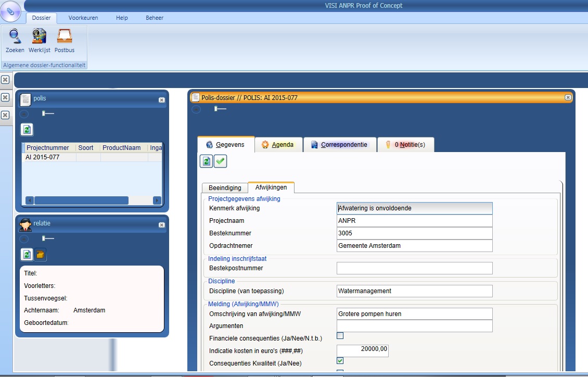The width and height of the screenshot is (588, 377).
Task: Toggle Financiele consequenties checkbox
Action: (x=340, y=336)
